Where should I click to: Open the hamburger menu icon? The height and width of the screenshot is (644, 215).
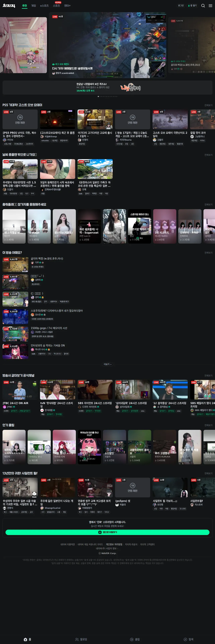click(x=210, y=6)
